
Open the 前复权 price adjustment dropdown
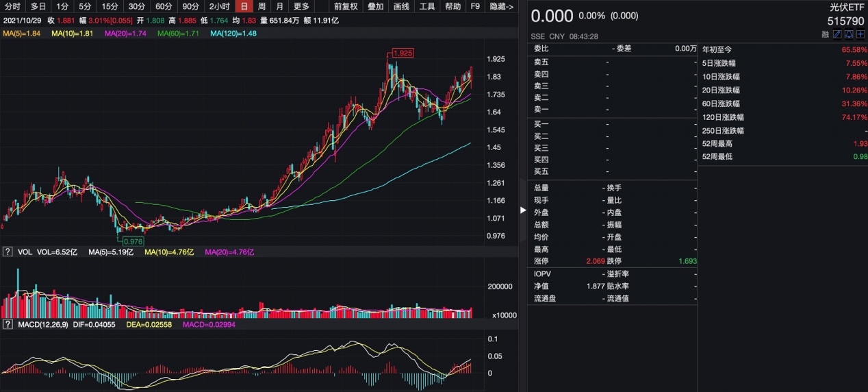coord(346,6)
